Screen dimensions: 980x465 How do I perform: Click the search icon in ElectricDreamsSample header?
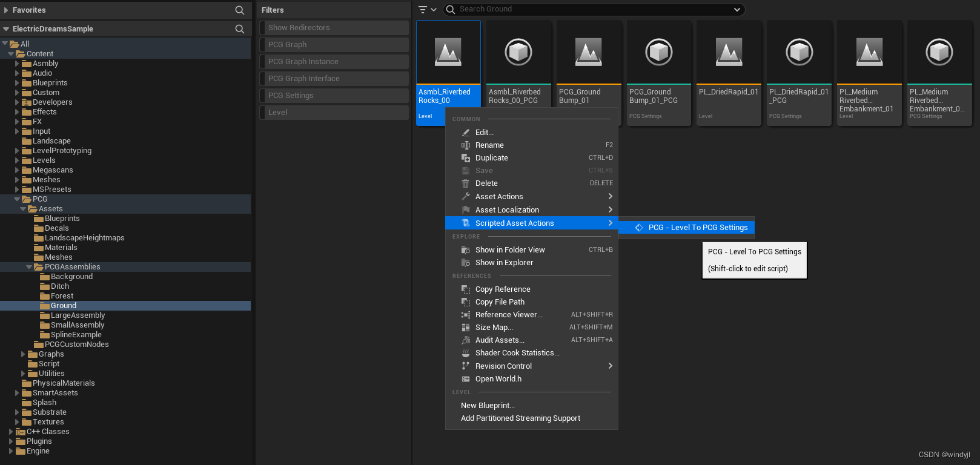click(240, 29)
